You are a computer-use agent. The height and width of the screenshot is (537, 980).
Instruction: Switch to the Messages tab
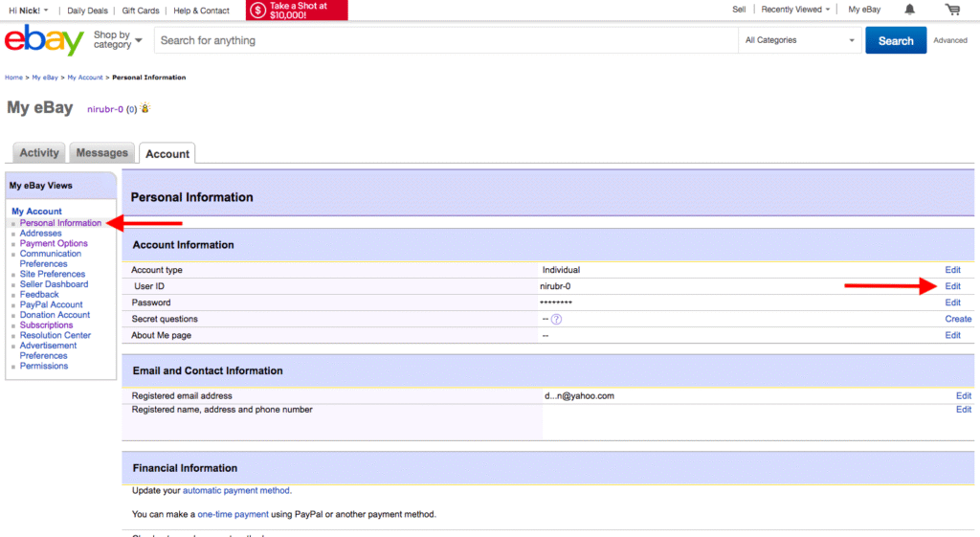(x=101, y=153)
